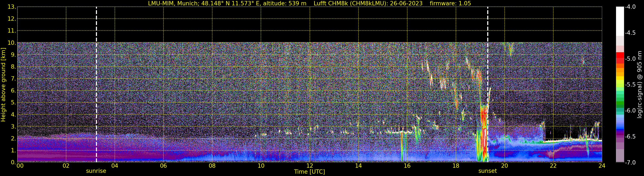Click the x-axis tick label '12'

(310, 166)
